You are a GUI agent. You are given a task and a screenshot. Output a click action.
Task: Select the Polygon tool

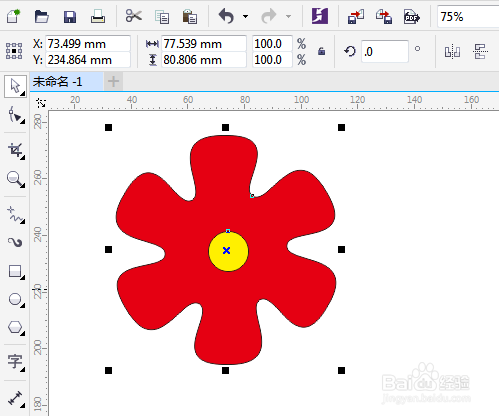point(16,328)
